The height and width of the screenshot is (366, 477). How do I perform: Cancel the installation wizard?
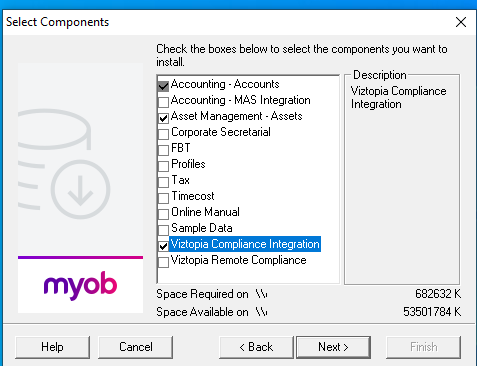pyautogui.click(x=136, y=347)
